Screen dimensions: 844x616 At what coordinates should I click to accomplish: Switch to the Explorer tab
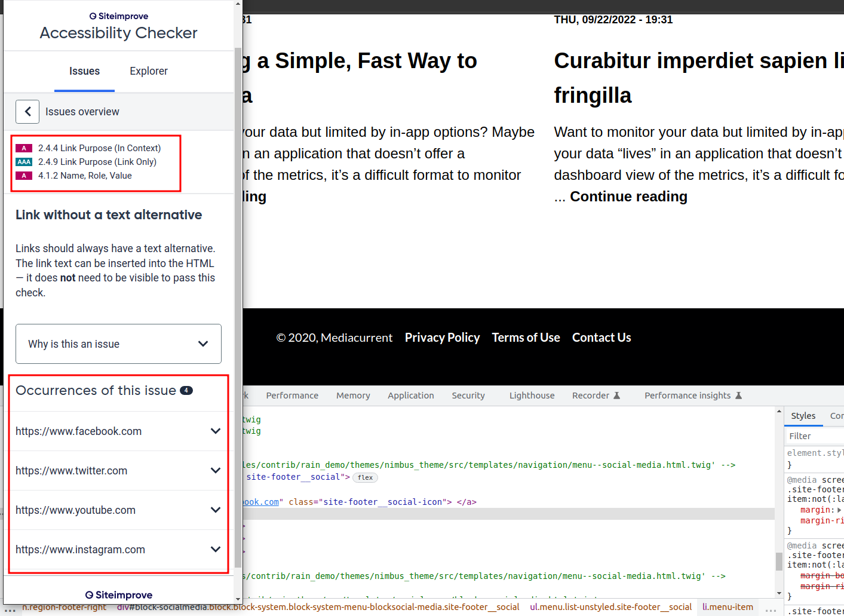[149, 71]
